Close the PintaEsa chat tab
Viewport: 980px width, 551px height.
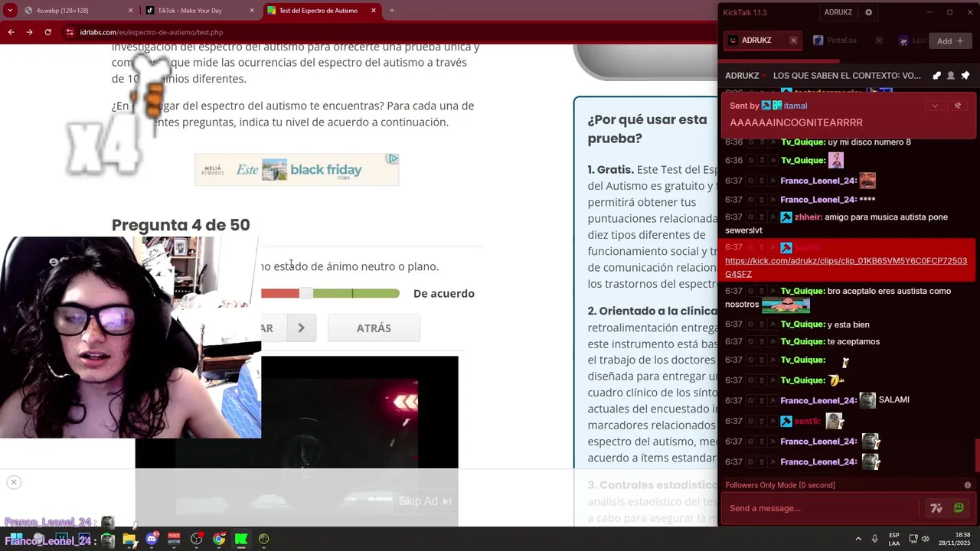(878, 41)
